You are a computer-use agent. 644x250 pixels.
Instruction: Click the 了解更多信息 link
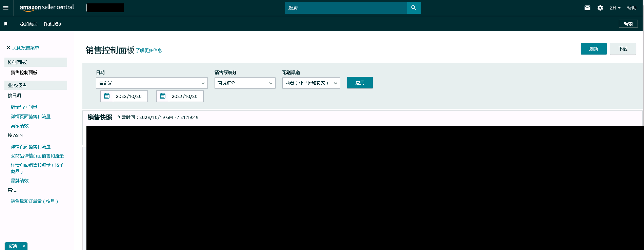(149, 50)
